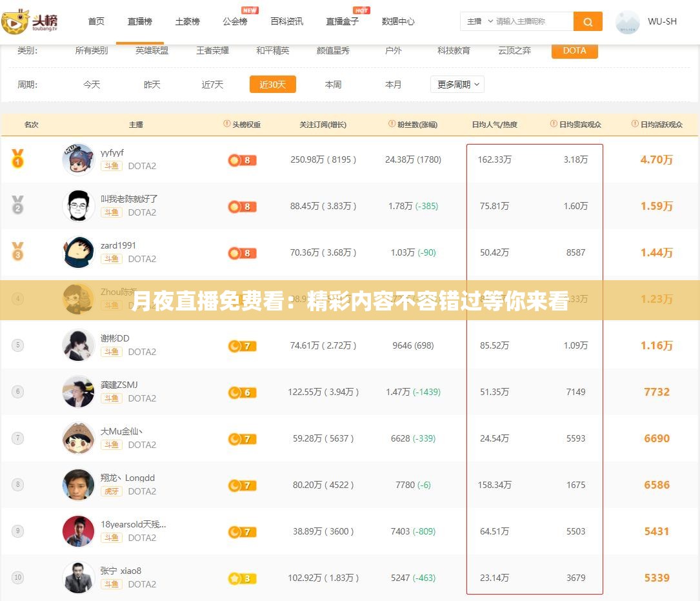The height and width of the screenshot is (601, 700).
Task: Click yyfyyf's 4.70万 active viewers value
Action: click(656, 159)
